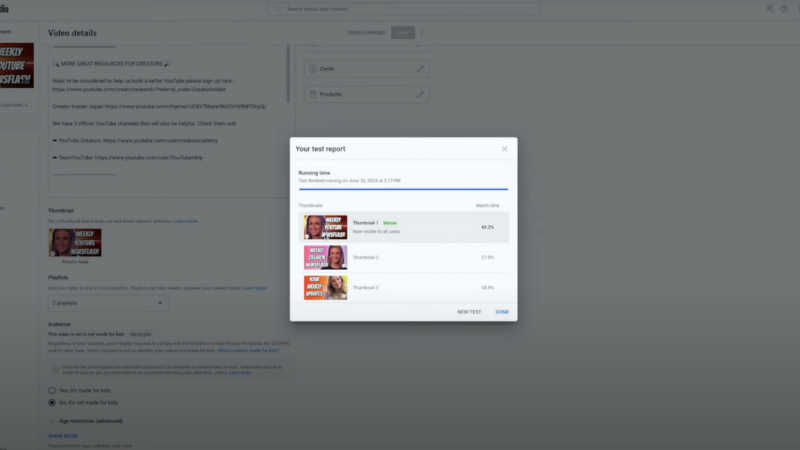800x450 pixels.
Task: Click the search magnifier icon
Action: [277, 9]
